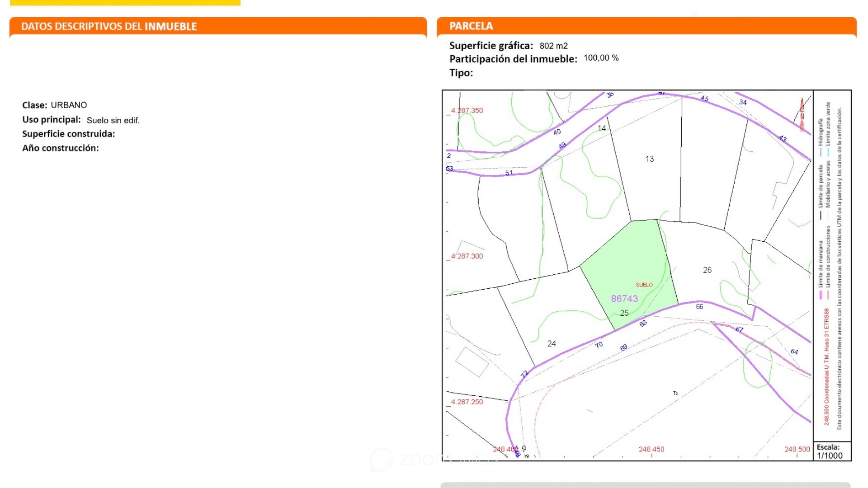Click the yellow bar at top left
Screen dimensions: 868x488
(x=125, y=3)
